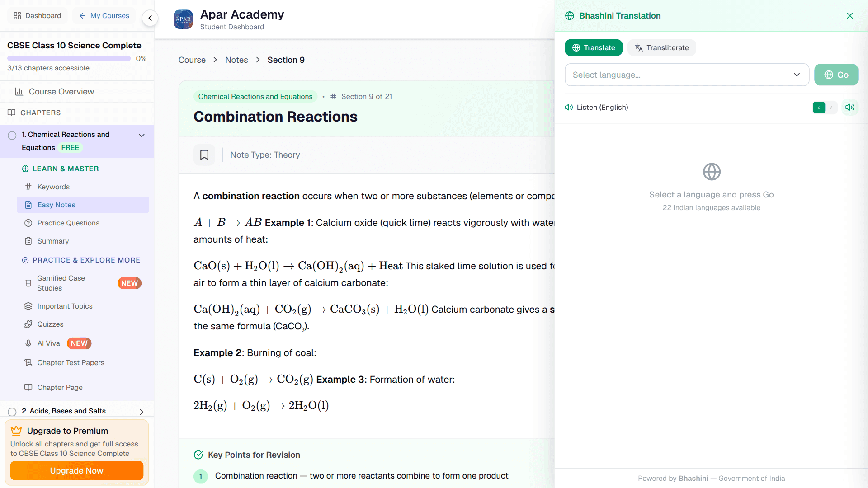Open Important Topics
Screen dimensions: 868x488
pyautogui.click(x=83, y=306)
